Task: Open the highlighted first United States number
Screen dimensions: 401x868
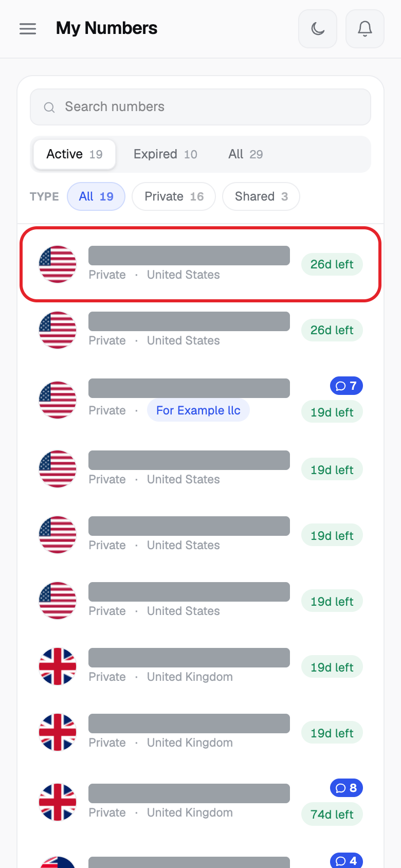Action: pos(200,264)
